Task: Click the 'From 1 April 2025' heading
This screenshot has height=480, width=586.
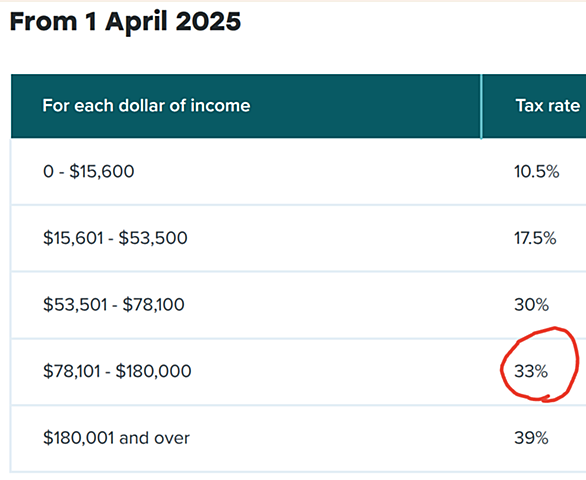Action: pos(125,22)
